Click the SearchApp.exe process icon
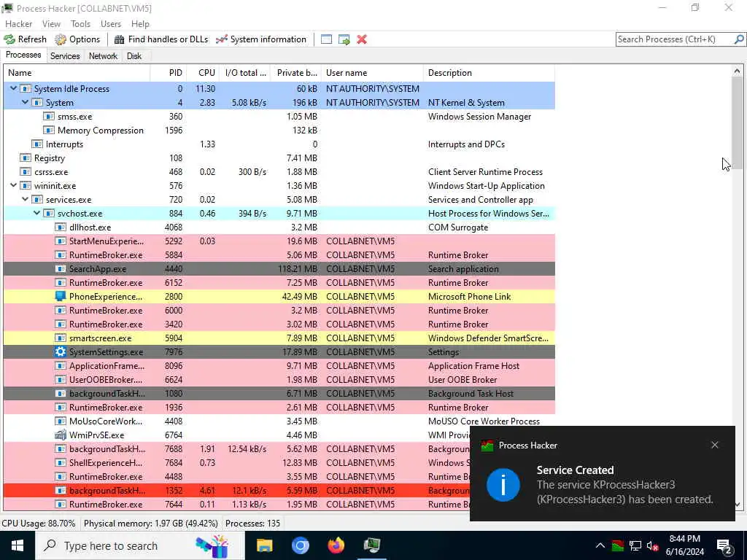747x560 pixels. point(60,268)
